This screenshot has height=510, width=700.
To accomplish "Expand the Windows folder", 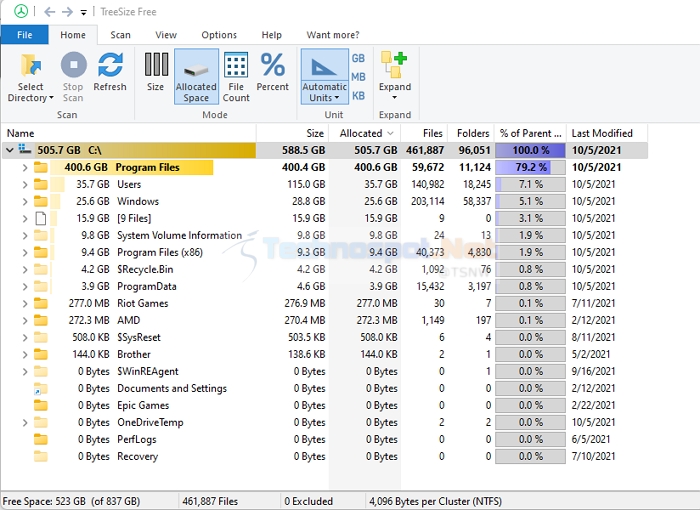I will [x=25, y=202].
